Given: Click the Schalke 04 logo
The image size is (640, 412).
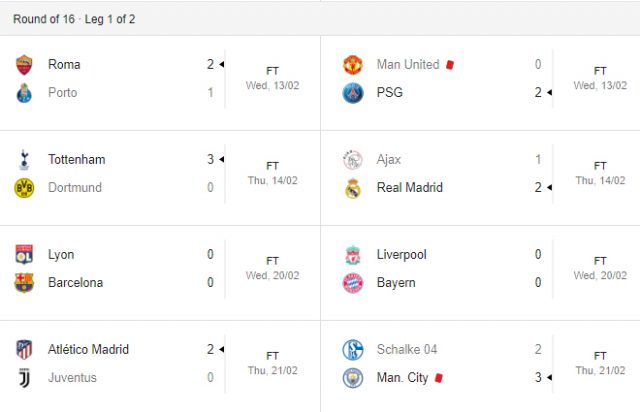Looking at the screenshot, I should [x=353, y=350].
